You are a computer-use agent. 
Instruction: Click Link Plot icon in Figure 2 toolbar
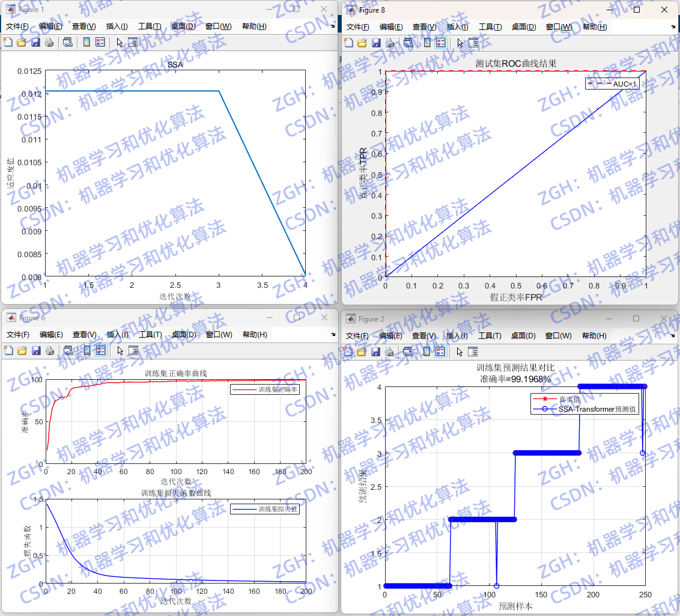pos(407,352)
